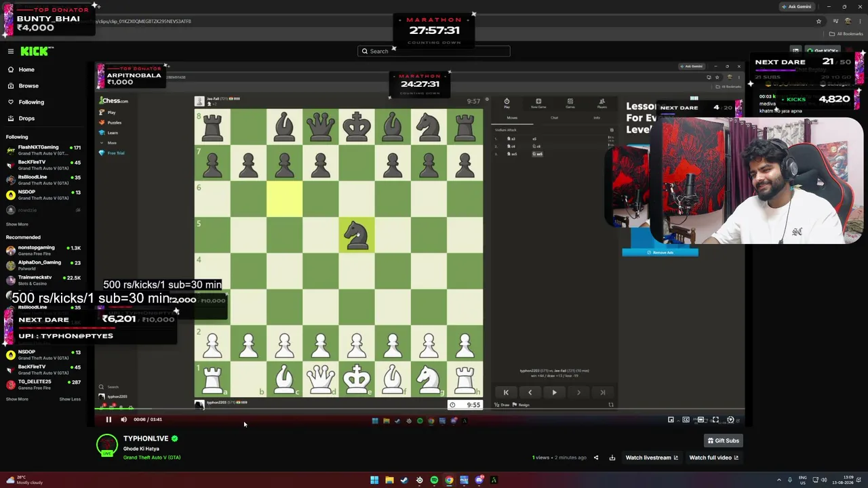Expand More in Chess.com sidebar
Screen dimensions: 868x488
coord(109,143)
